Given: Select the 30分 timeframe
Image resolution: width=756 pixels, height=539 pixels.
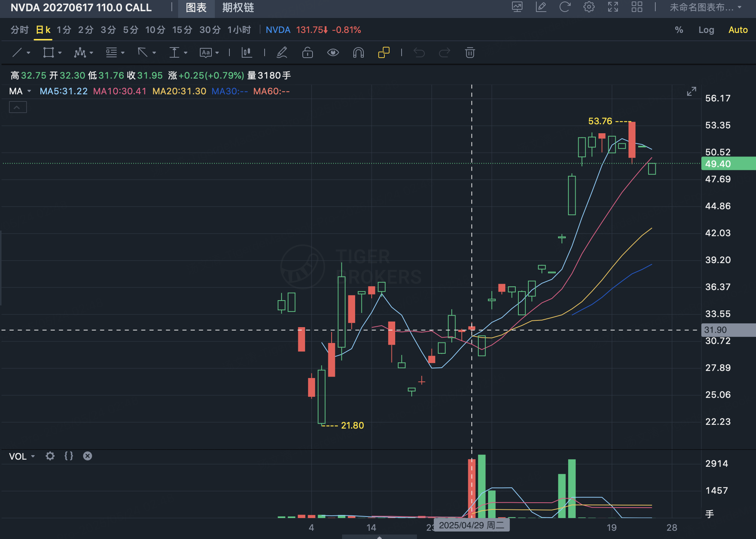Looking at the screenshot, I should 210,30.
